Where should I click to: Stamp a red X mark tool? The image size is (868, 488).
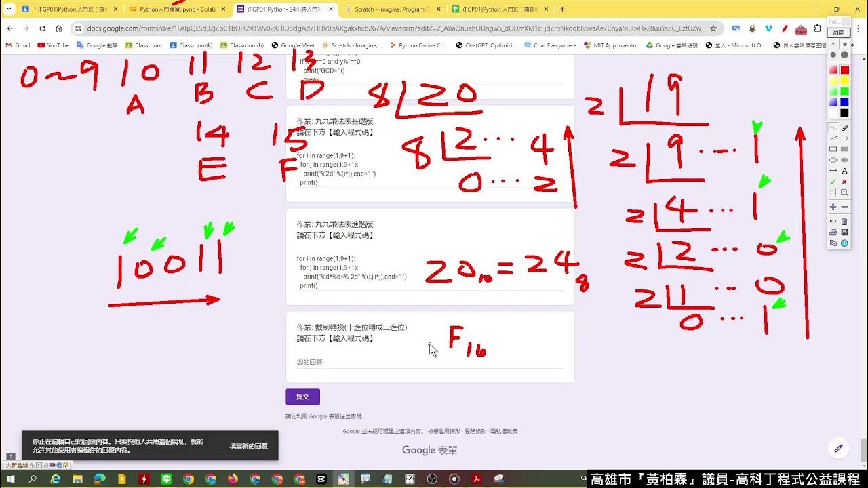844,182
